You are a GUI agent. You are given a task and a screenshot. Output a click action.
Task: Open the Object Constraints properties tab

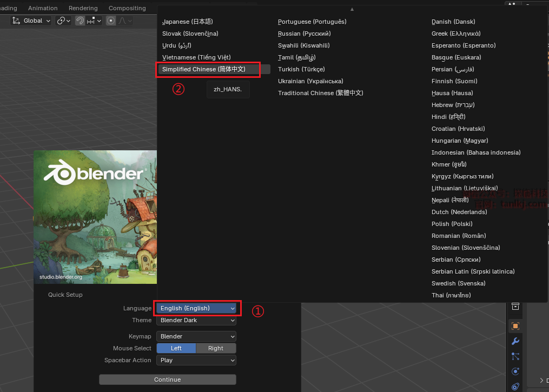click(515, 386)
